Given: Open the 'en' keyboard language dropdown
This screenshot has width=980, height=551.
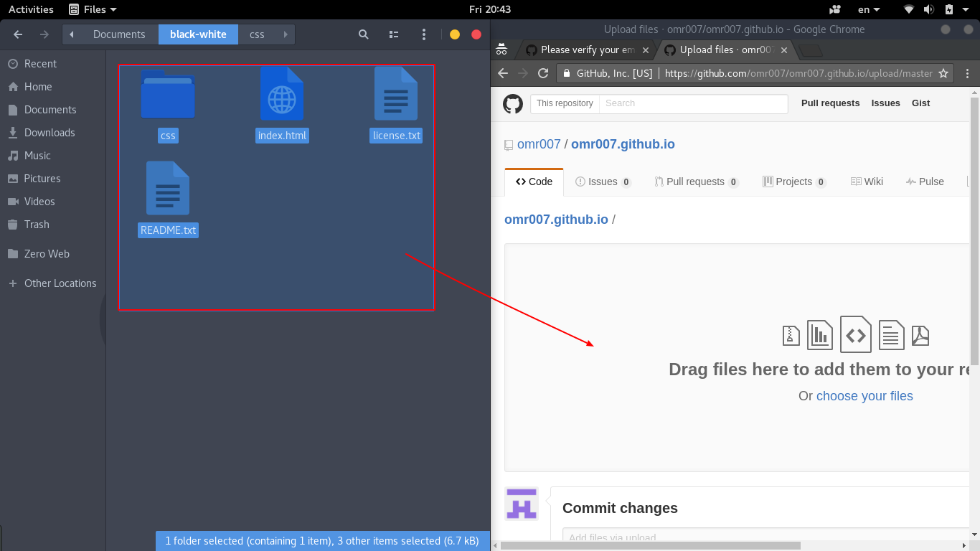Looking at the screenshot, I should click(x=869, y=9).
